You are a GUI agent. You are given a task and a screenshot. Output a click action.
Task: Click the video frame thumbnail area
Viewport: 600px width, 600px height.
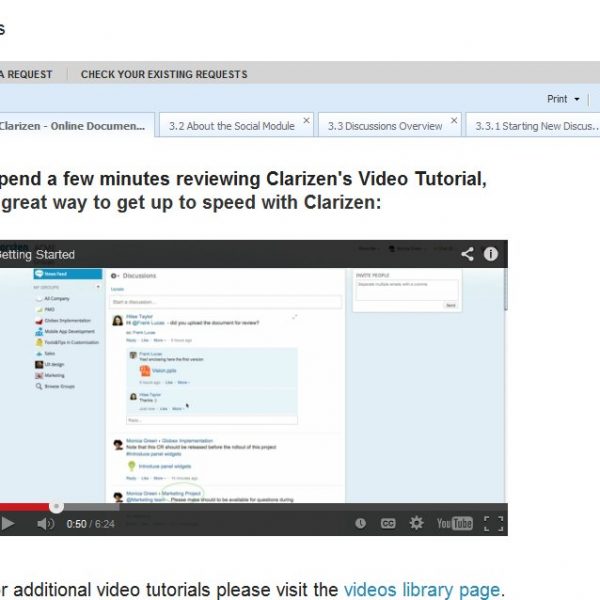(x=253, y=385)
